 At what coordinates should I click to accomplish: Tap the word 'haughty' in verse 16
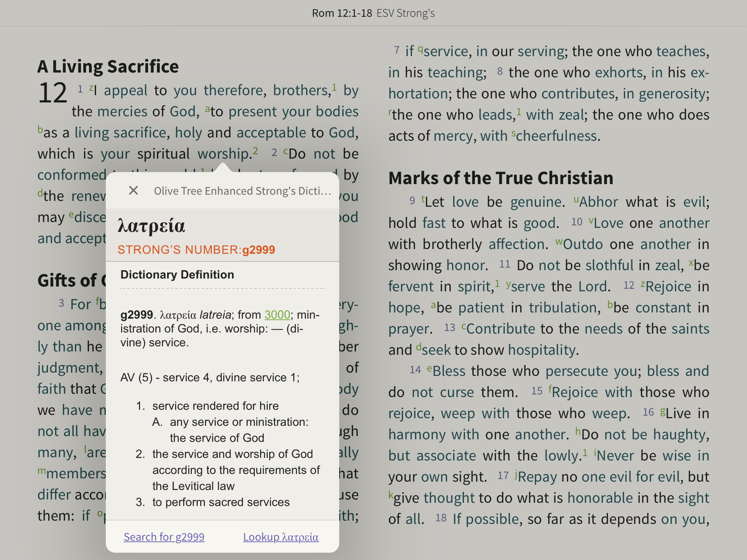click(680, 434)
